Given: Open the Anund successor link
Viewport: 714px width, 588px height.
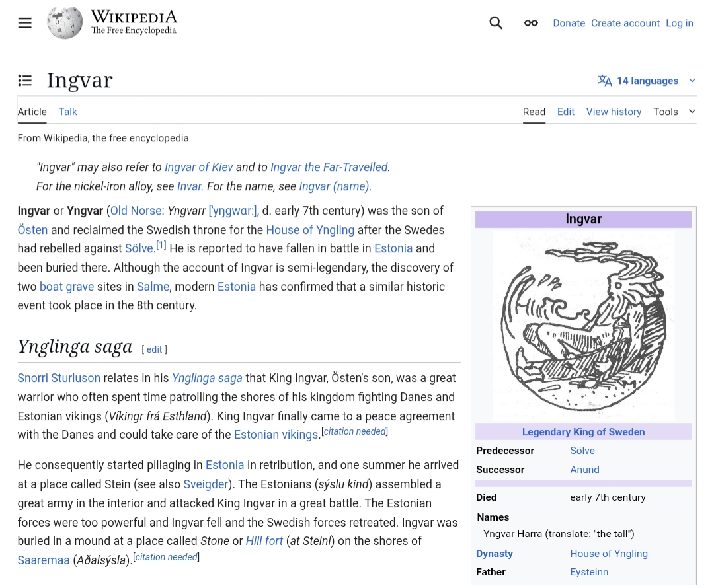Looking at the screenshot, I should pyautogui.click(x=584, y=470).
